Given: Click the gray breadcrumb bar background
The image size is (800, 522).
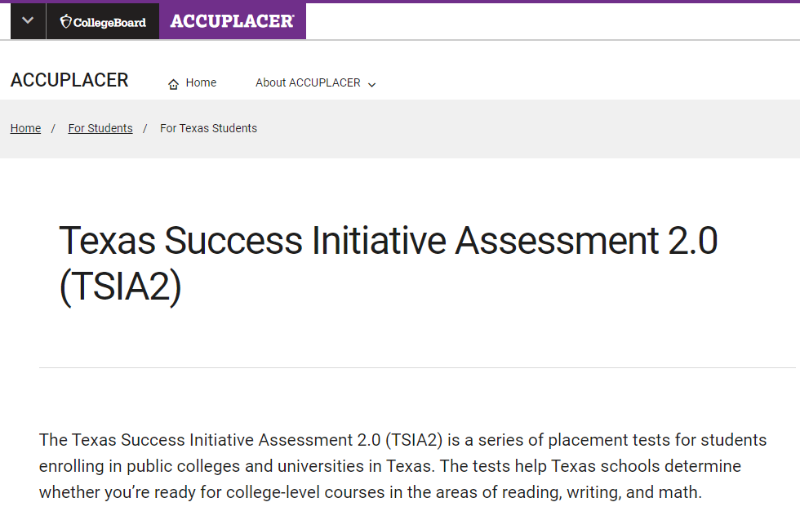Looking at the screenshot, I should [550, 129].
